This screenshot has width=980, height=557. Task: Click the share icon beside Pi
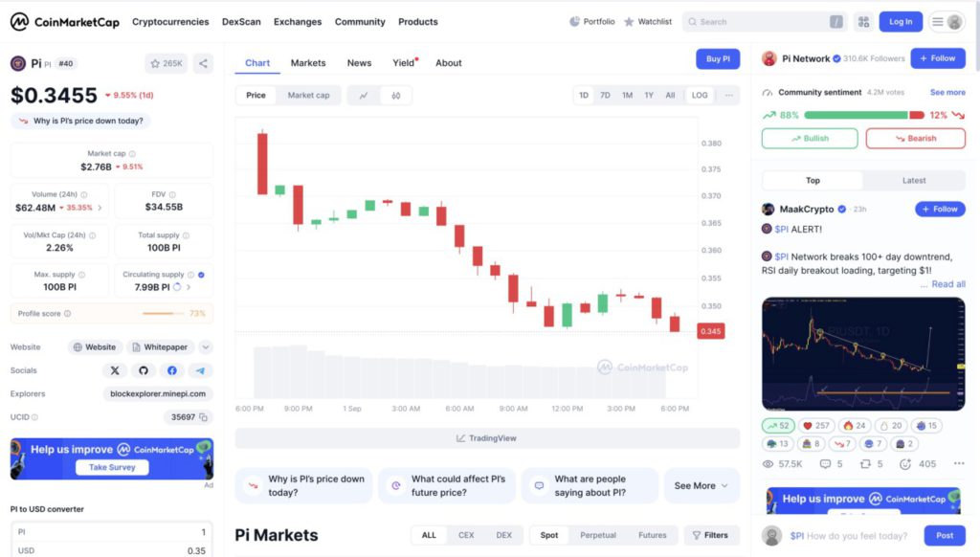[203, 63]
